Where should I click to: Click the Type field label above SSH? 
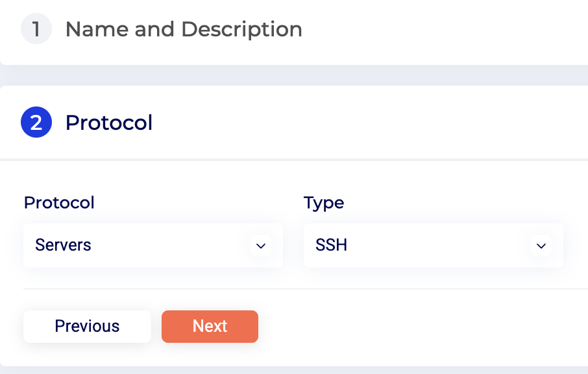(324, 203)
